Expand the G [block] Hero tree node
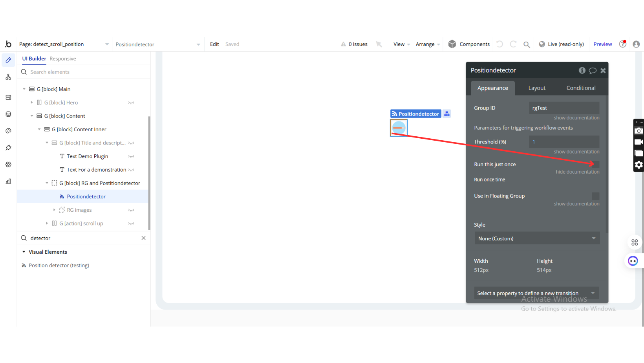Screen dimensions: 644x363 (32, 103)
